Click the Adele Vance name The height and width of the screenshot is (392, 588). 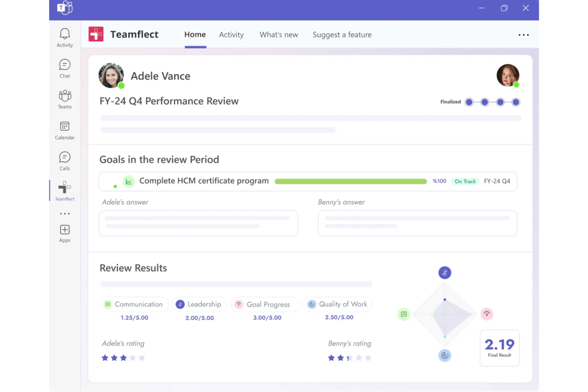click(161, 76)
